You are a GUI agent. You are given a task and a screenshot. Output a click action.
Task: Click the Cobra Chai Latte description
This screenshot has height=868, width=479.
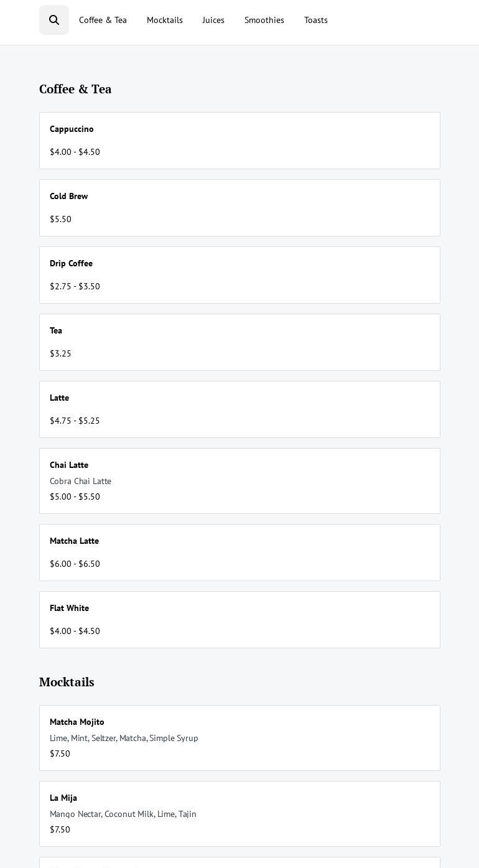(80, 481)
